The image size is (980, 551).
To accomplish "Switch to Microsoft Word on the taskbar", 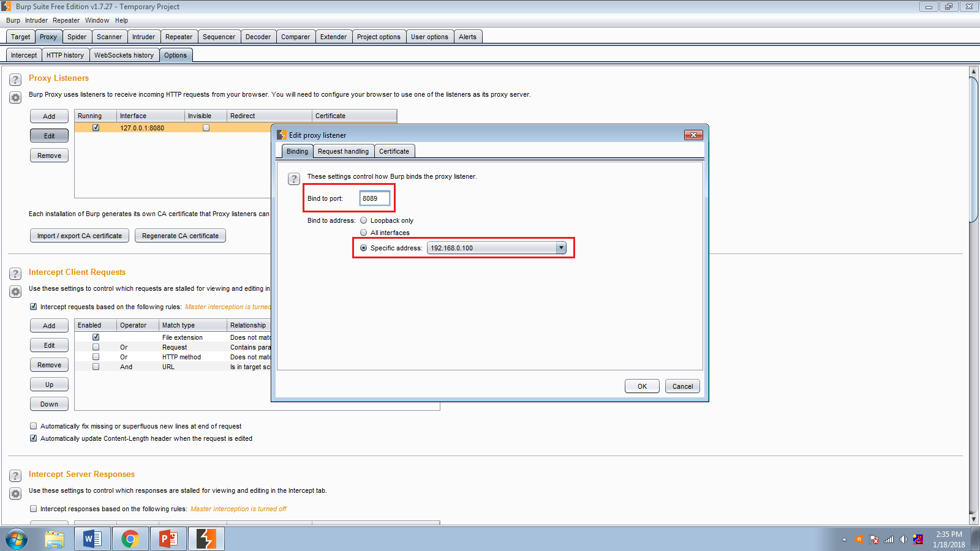I will (x=92, y=539).
